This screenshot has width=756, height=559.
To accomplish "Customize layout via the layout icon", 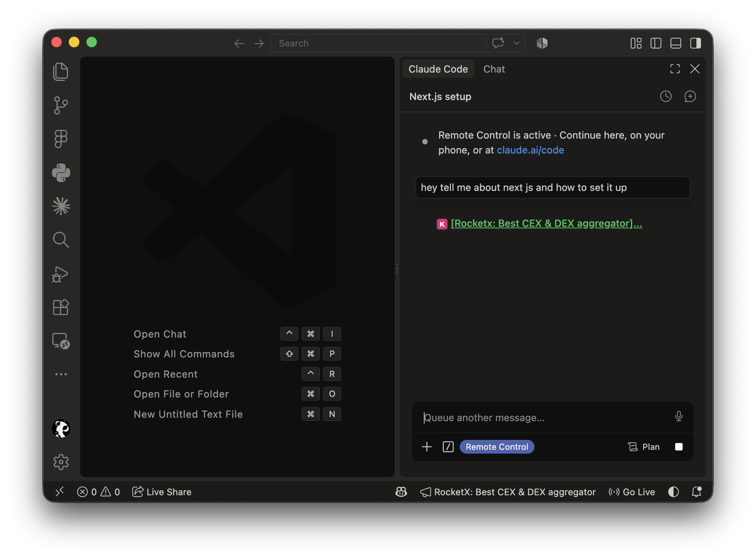I will pyautogui.click(x=636, y=43).
